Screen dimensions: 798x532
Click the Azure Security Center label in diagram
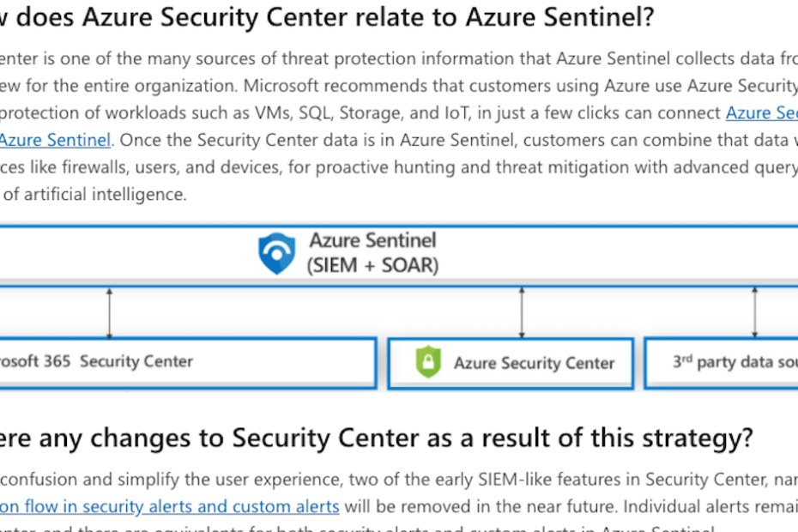point(535,363)
